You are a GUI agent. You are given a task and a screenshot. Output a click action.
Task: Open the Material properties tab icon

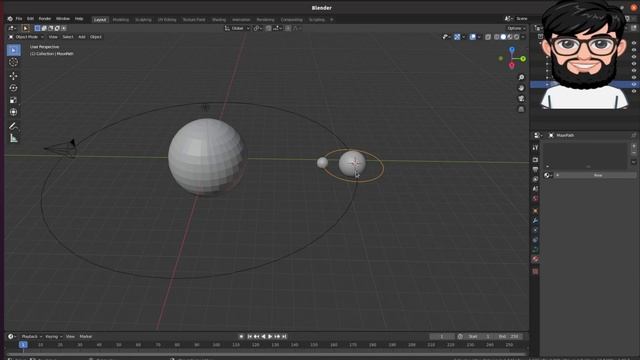coord(535,259)
